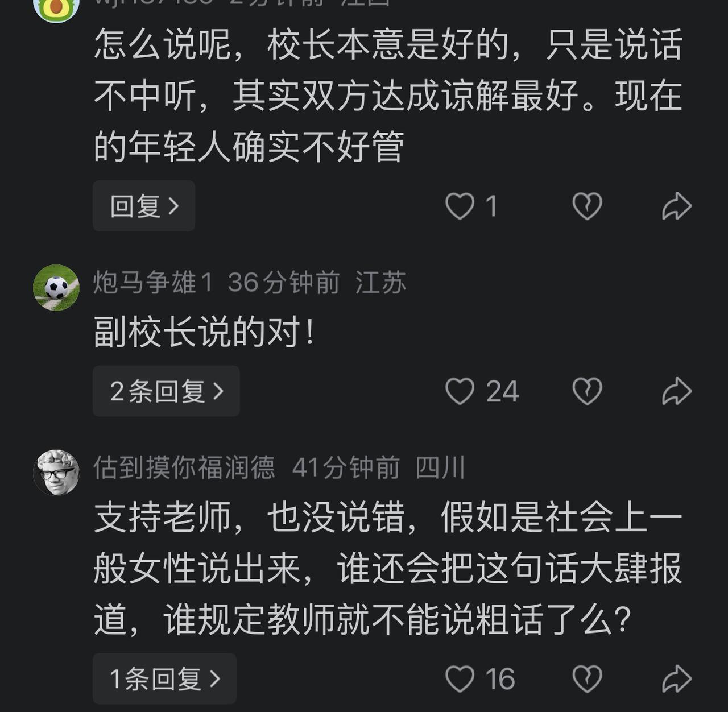Tap the 回复 button on the top comment

144,206
